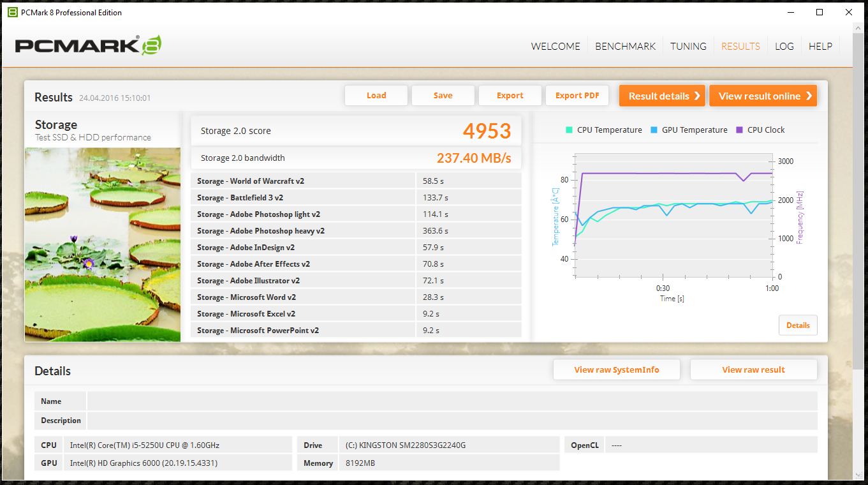Click the Description input field
Viewport: 868px width, 485px height.
[x=452, y=421]
